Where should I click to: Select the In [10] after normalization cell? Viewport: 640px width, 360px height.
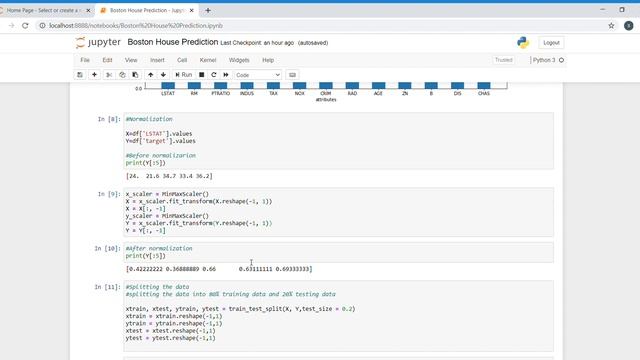339,252
